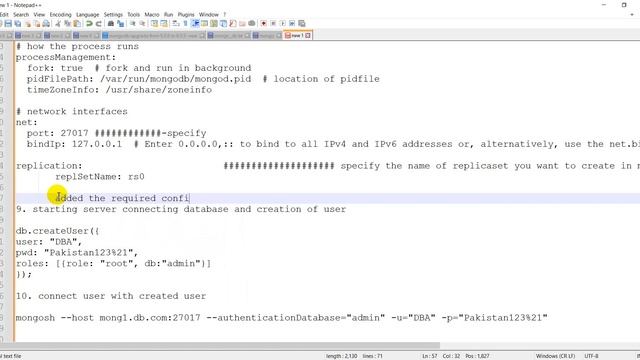This screenshot has width=640, height=360.
Task: Click the 'db.createUser({' line
Action: 58,231
